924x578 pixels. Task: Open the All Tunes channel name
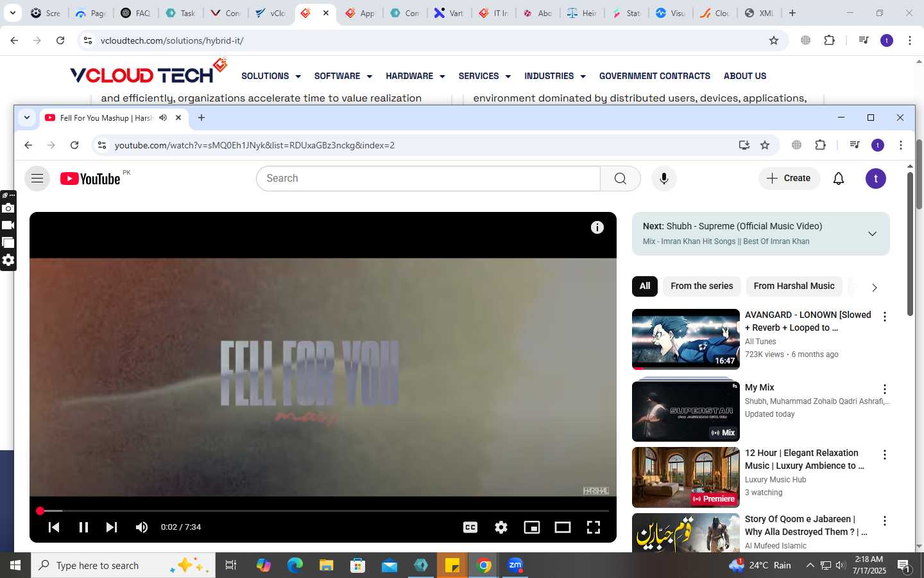coord(760,342)
